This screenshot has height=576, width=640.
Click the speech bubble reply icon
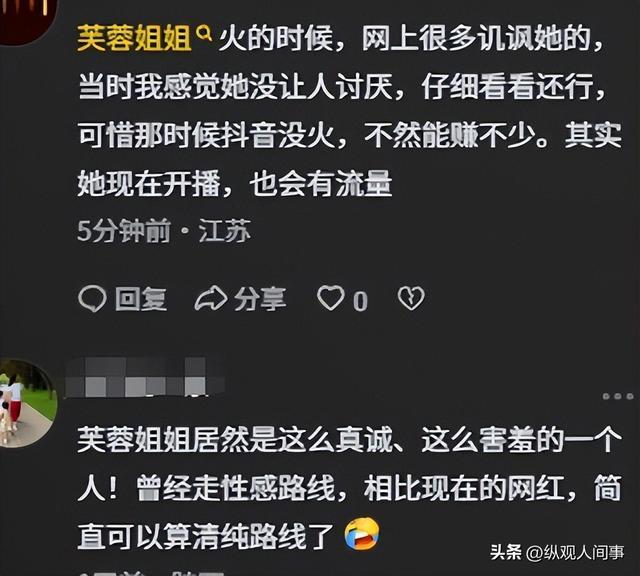click(92, 298)
